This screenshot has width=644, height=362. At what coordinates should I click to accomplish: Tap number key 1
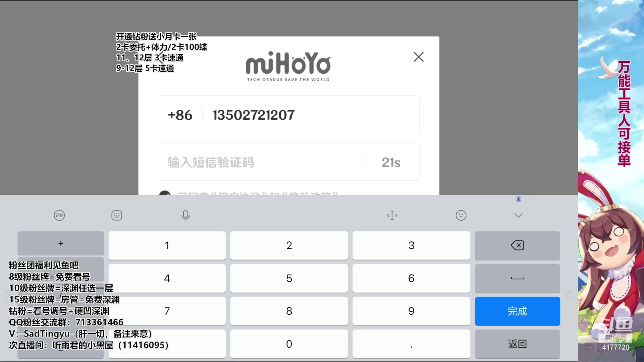167,245
